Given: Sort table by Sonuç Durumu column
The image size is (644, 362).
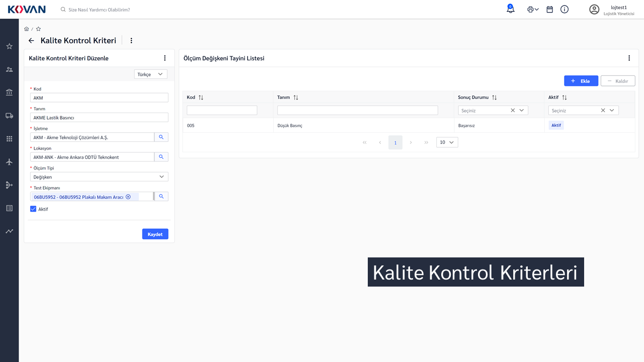Looking at the screenshot, I should [494, 98].
